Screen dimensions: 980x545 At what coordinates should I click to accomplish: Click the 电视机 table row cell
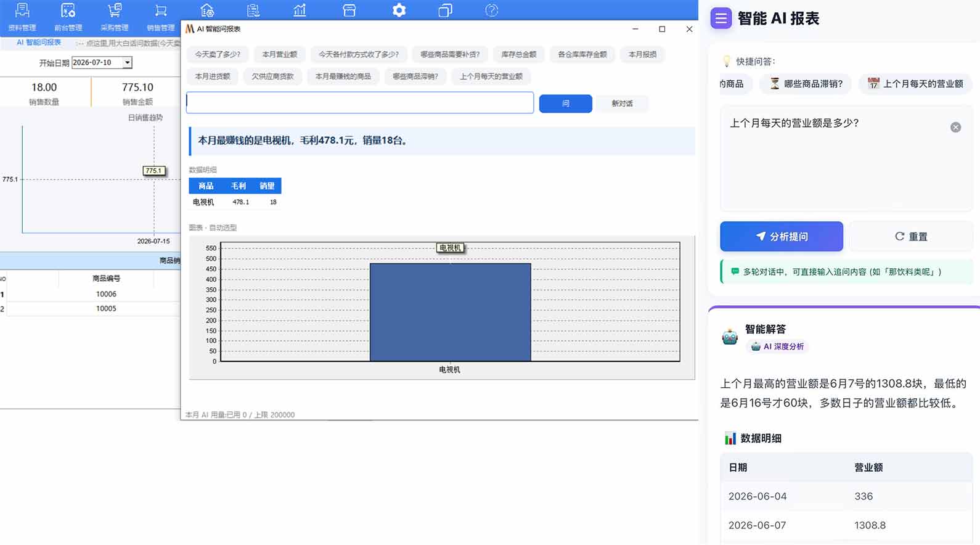coord(203,202)
